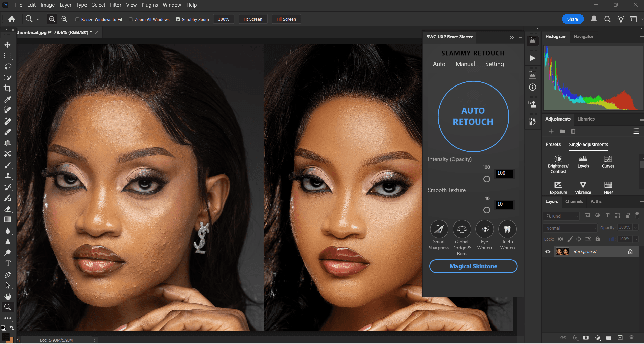Switch to the Setting tab

(495, 64)
